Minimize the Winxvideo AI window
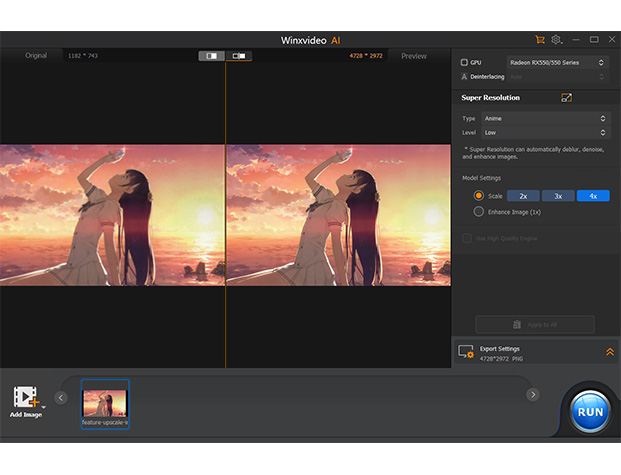 pyautogui.click(x=576, y=40)
